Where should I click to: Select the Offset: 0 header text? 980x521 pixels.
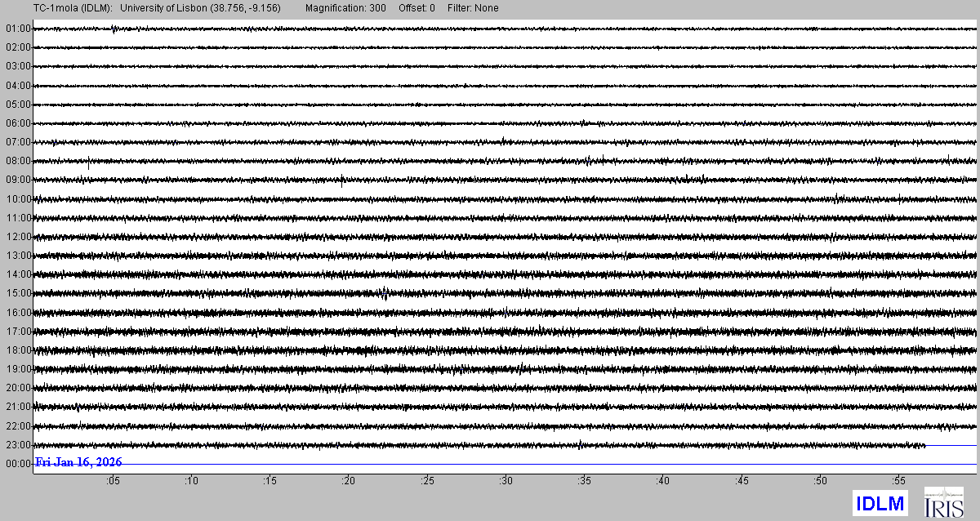416,8
